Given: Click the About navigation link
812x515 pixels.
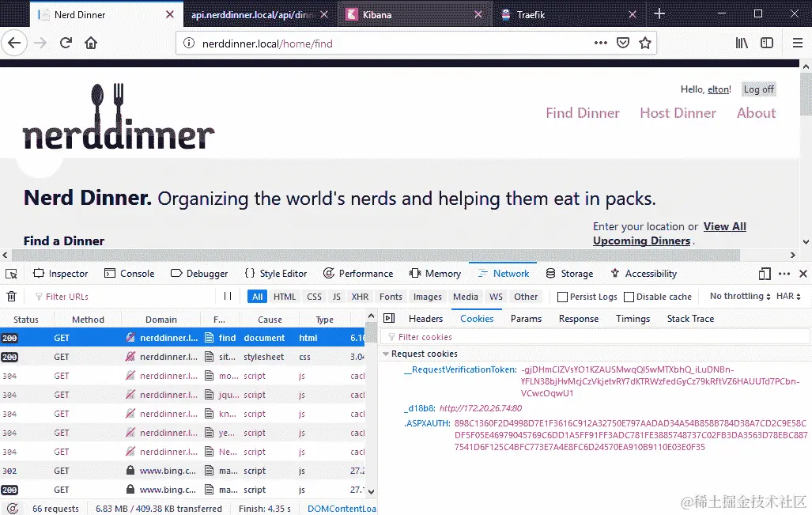Looking at the screenshot, I should tap(756, 113).
